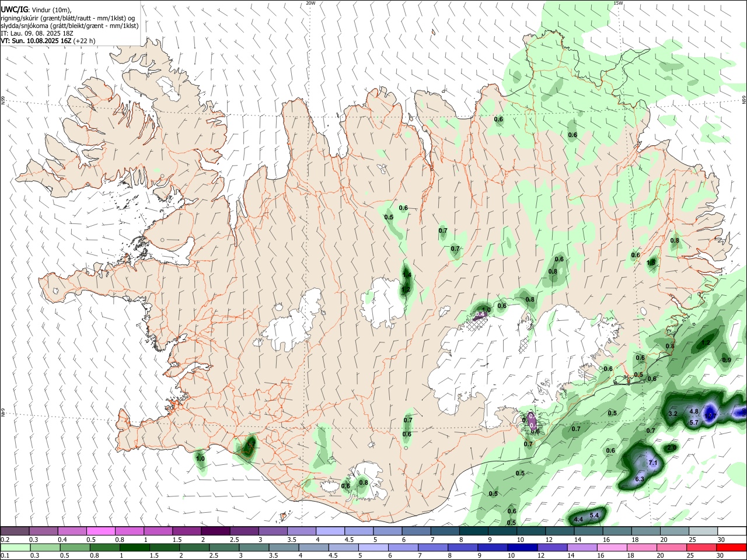The width and height of the screenshot is (747, 560).
Task: Click the 1.4 value north of Hofsjökull
Action: point(407,275)
